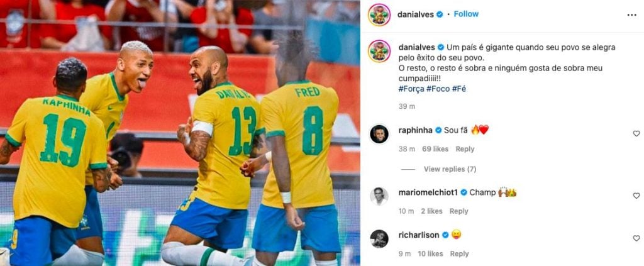Click the post photo of Brazil players
The height and width of the screenshot is (266, 644).
click(180, 133)
